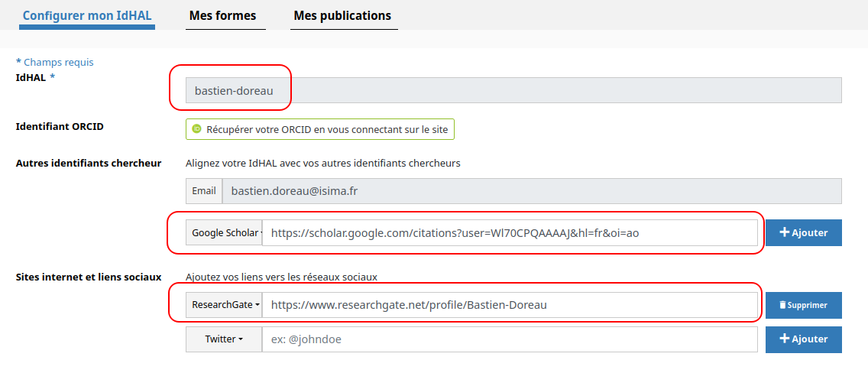The image size is (868, 373).
Task: Click the IdHAL field containing bastien-doreau
Action: [x=513, y=90]
